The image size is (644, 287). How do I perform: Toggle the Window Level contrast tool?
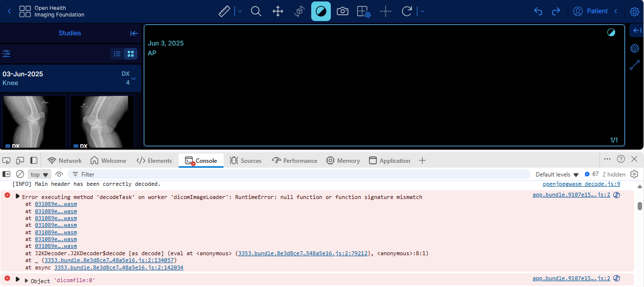pos(321,11)
